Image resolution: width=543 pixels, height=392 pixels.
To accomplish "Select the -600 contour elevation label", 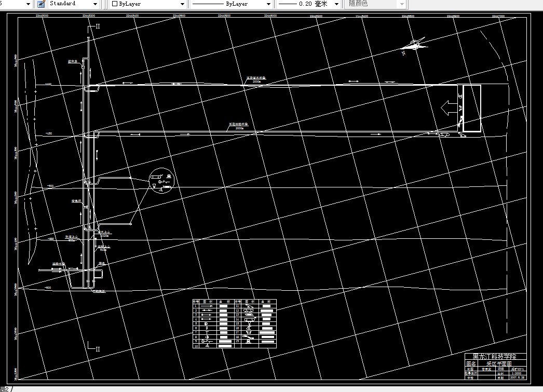I will coord(48,288).
